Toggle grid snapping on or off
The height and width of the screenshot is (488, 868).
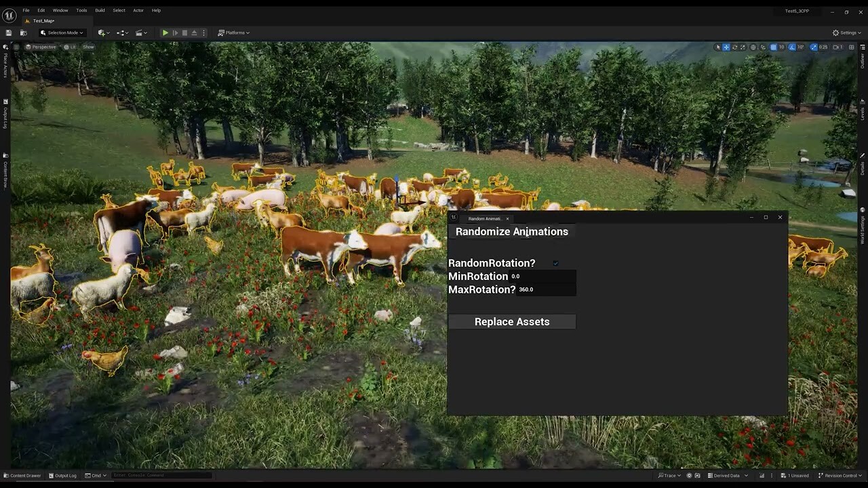[x=773, y=47]
